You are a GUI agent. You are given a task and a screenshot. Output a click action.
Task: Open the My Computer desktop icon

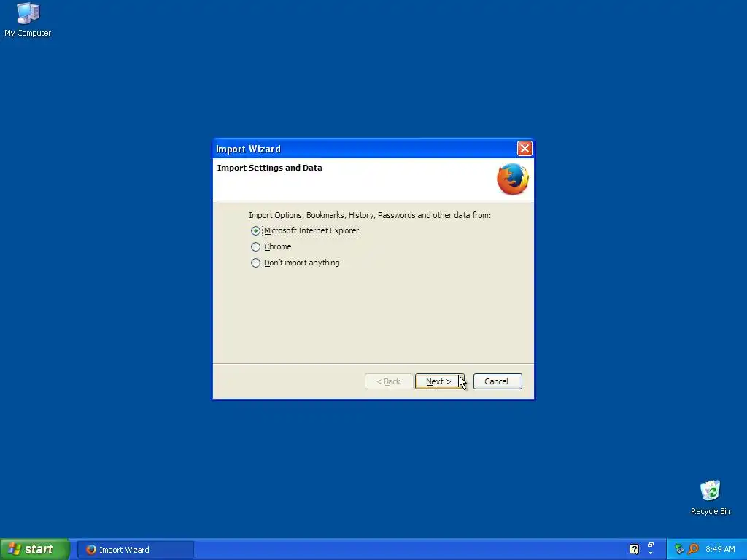(x=28, y=20)
